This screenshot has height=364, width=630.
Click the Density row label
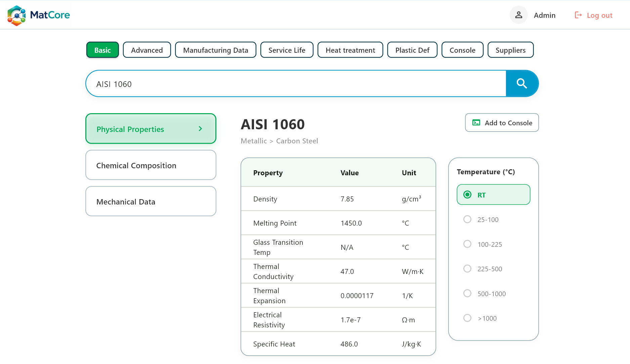[265, 199]
